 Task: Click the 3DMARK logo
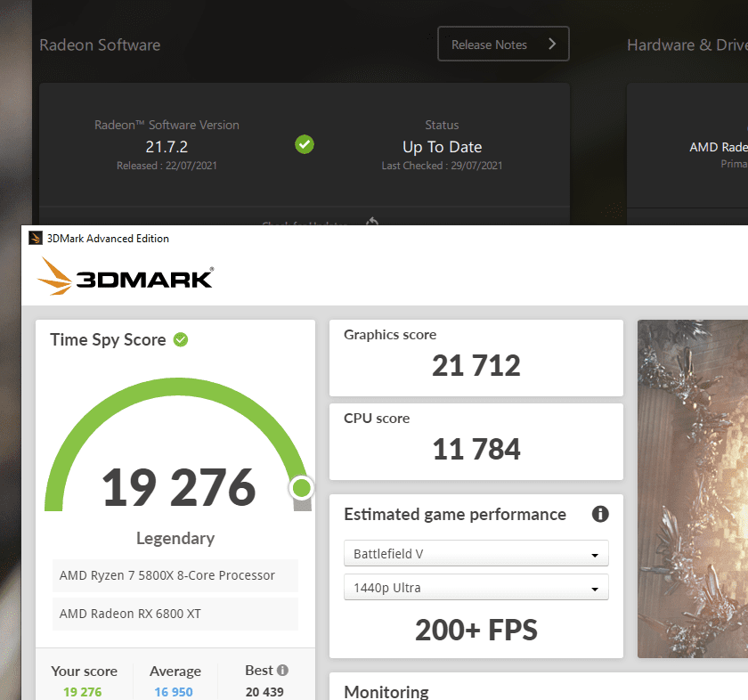126,277
